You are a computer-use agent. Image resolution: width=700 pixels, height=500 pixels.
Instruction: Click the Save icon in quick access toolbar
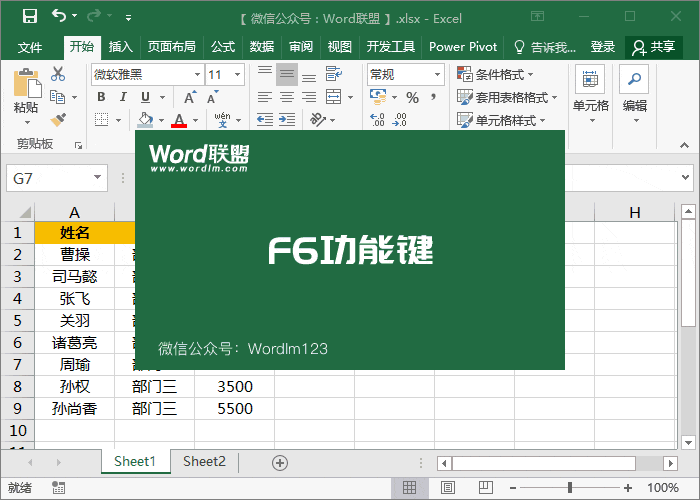[29, 17]
